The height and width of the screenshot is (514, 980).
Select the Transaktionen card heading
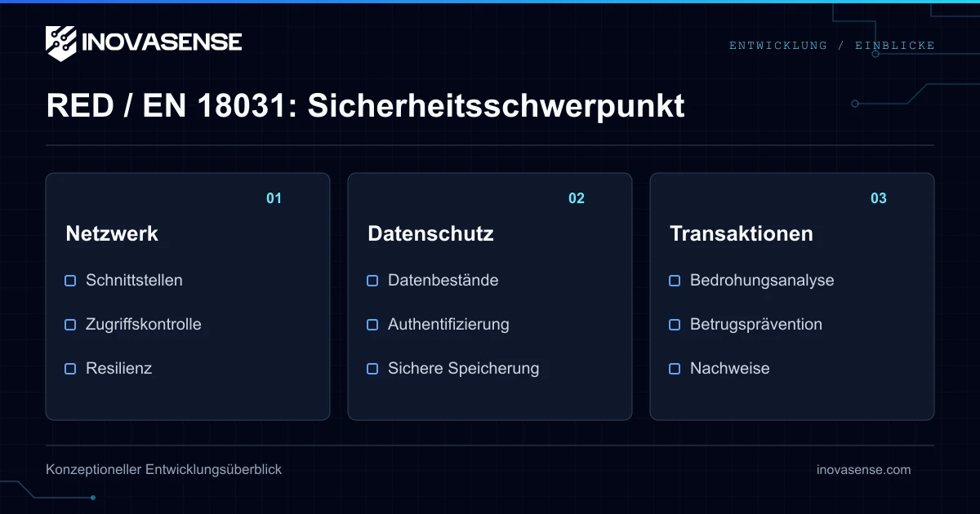[741, 233]
